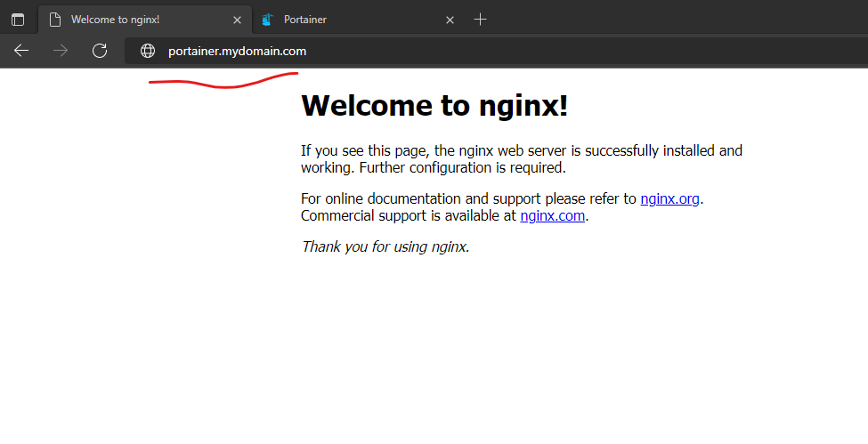The height and width of the screenshot is (444, 868).
Task: View site information via globe icon
Action: click(148, 52)
